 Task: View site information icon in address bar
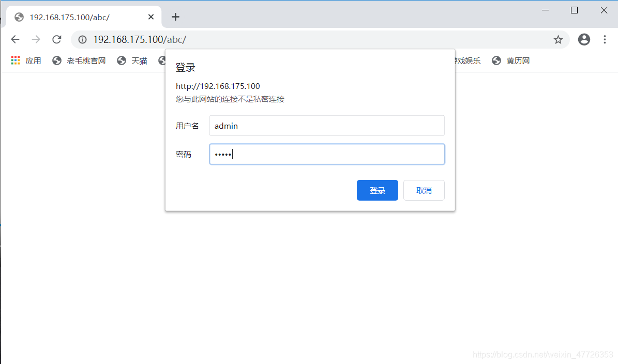pos(82,39)
